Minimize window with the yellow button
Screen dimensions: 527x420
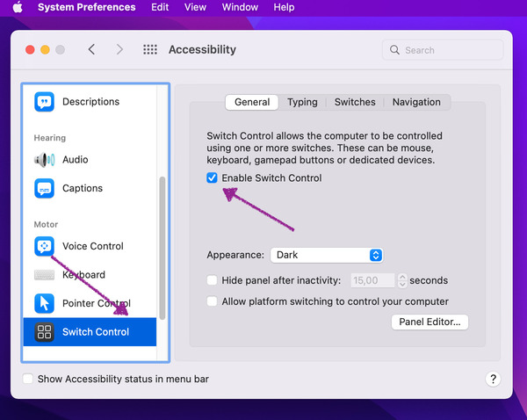(45, 50)
